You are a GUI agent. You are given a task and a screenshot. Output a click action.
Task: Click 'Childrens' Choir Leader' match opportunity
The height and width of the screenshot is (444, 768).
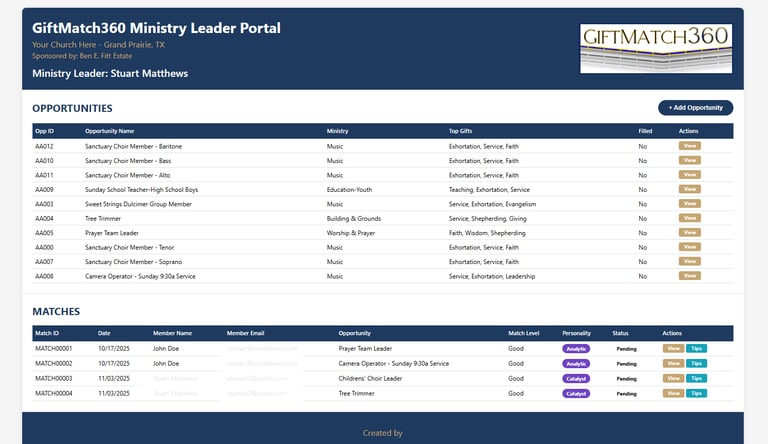[370, 379]
